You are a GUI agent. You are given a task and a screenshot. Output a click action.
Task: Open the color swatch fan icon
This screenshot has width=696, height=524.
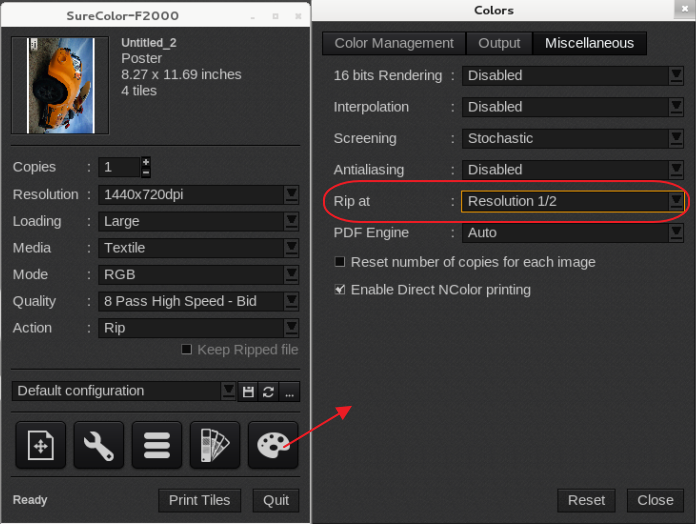click(215, 445)
